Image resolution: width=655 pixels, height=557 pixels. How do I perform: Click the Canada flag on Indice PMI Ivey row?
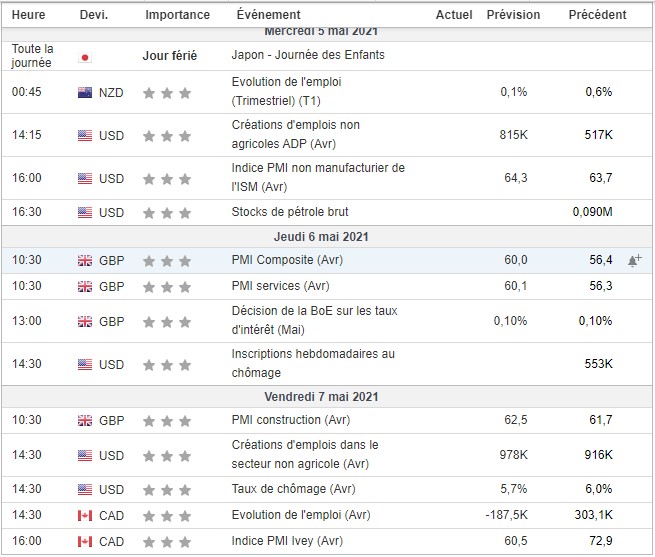pyautogui.click(x=85, y=541)
